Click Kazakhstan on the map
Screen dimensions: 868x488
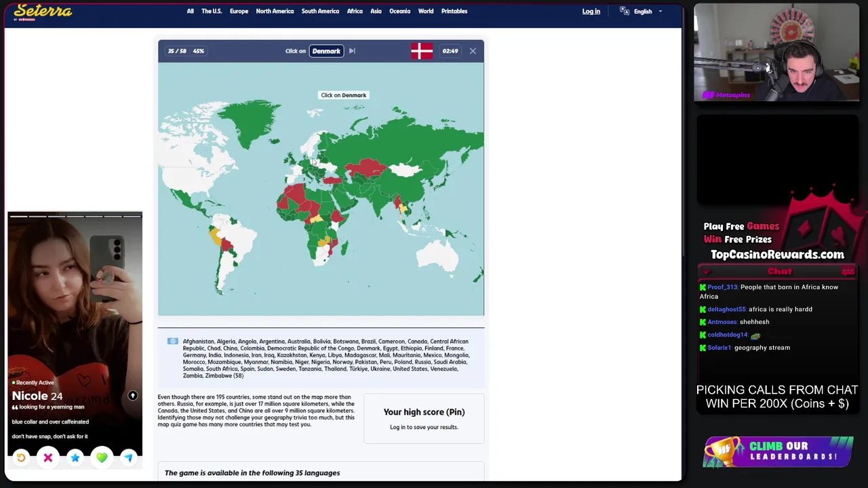367,167
